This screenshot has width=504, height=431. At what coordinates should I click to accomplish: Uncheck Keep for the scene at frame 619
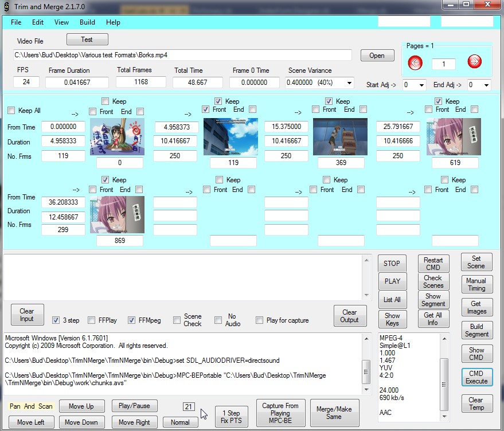tap(438, 101)
